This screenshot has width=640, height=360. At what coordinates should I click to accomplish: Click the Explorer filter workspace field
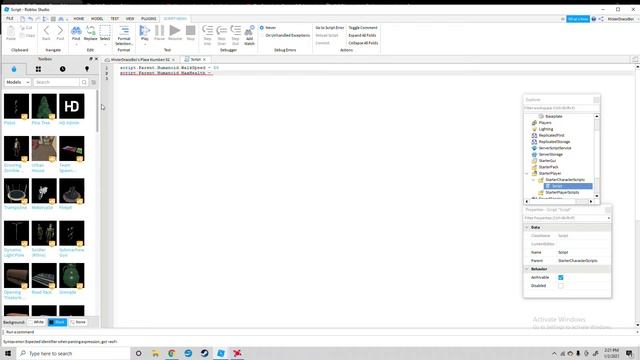coord(561,108)
